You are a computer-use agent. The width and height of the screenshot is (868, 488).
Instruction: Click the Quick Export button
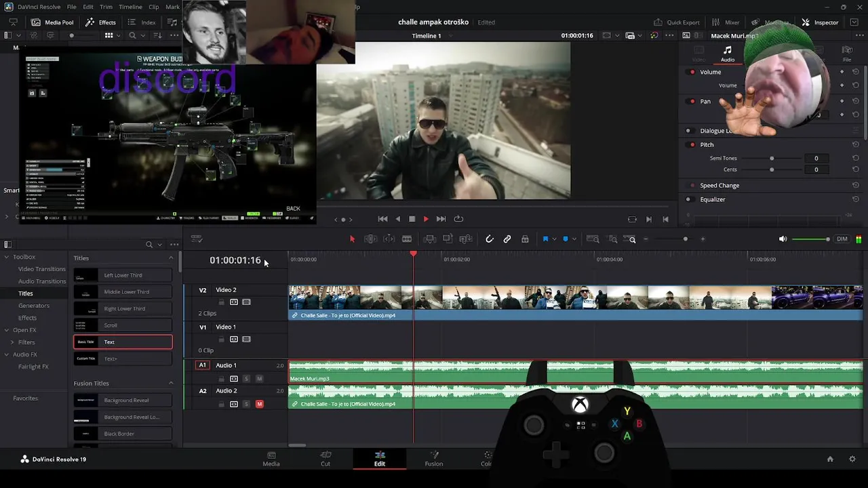[676, 22]
